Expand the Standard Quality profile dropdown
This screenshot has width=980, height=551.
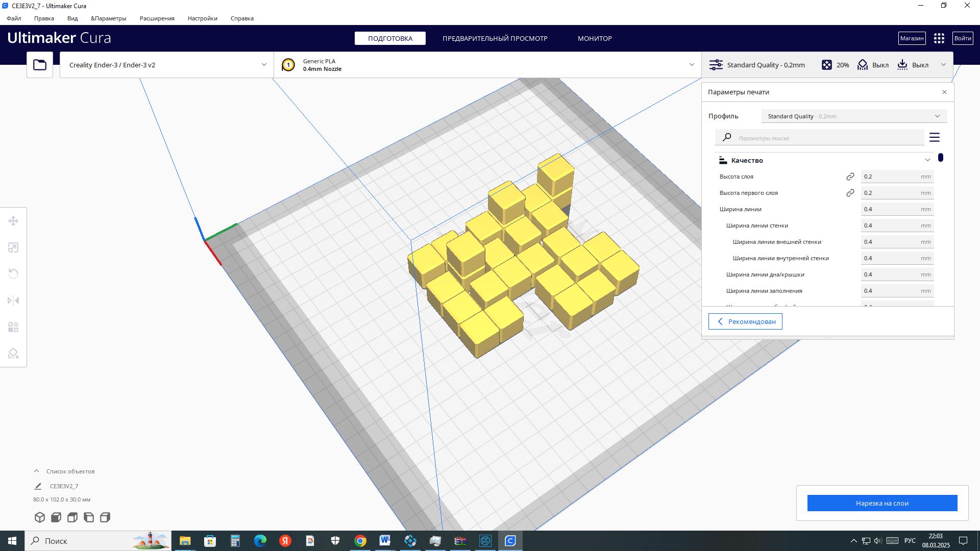coord(854,116)
